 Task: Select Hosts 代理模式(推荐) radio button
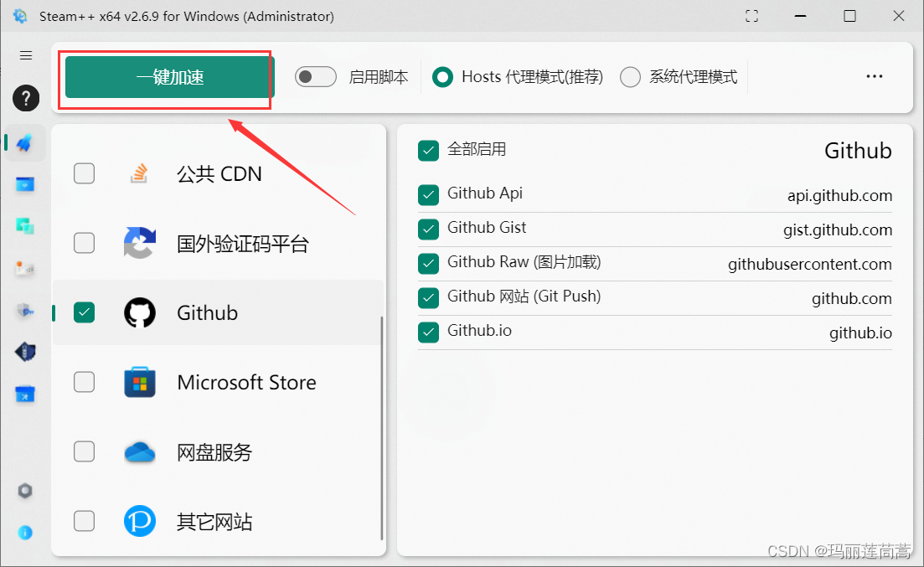pyautogui.click(x=442, y=76)
